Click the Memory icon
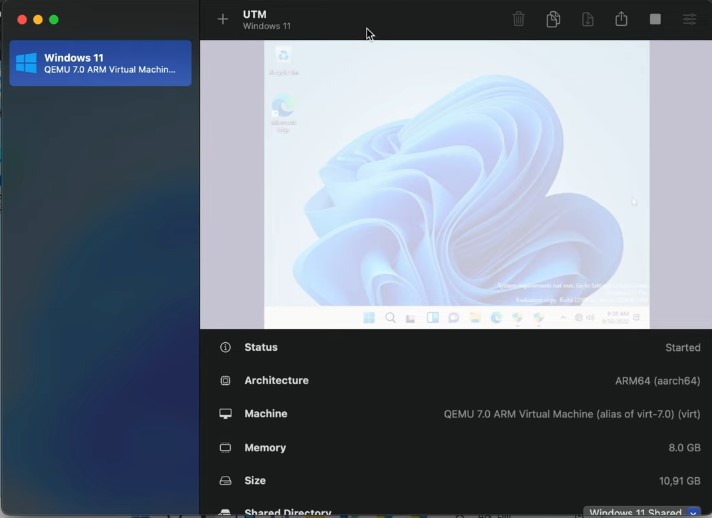 (225, 448)
